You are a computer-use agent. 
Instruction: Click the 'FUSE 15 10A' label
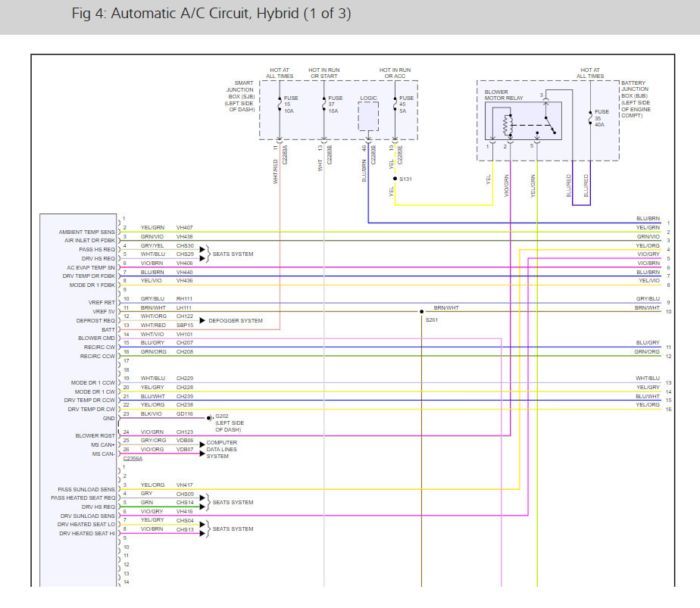pos(291,104)
